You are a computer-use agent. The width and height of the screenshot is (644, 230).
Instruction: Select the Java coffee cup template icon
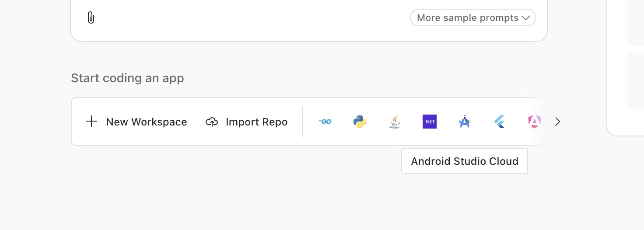point(395,122)
